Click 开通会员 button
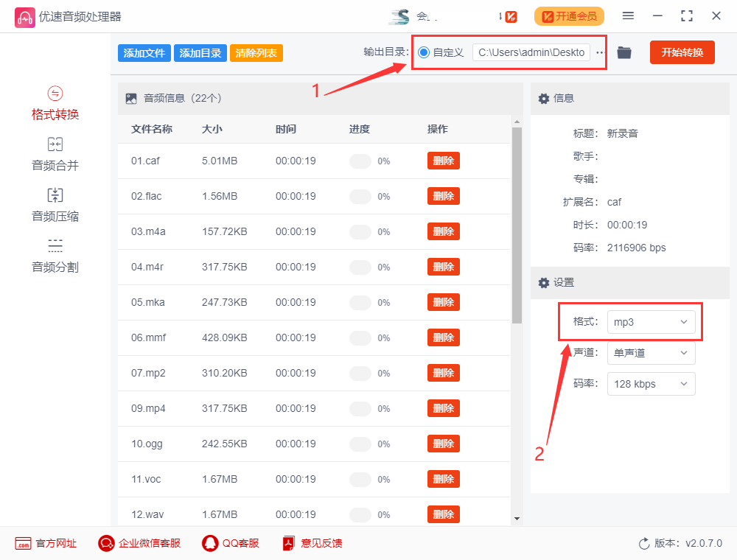737x560 pixels. [x=569, y=16]
